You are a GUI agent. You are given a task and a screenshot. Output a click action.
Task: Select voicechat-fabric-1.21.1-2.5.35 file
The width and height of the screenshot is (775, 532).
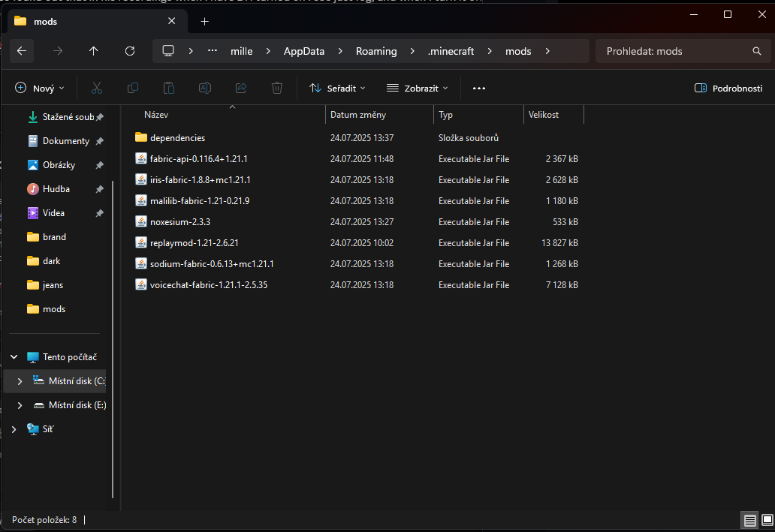pyautogui.click(x=209, y=285)
